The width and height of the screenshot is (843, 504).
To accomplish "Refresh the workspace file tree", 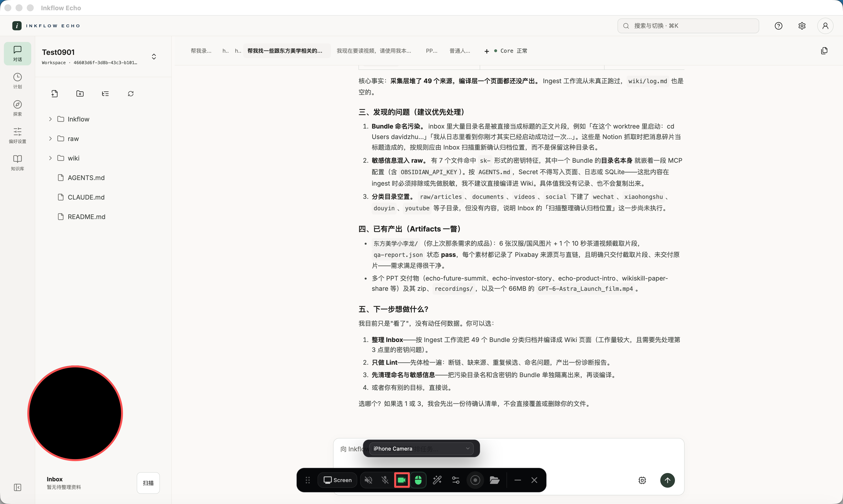I will tap(131, 94).
